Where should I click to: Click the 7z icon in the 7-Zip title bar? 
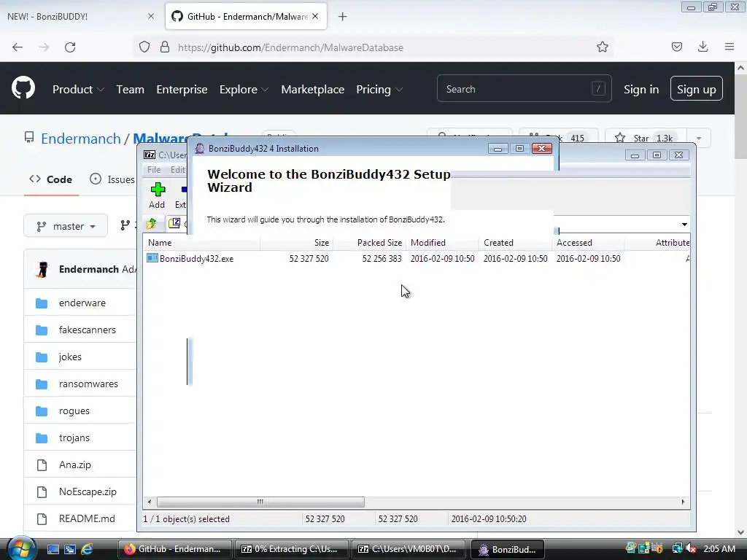point(150,155)
